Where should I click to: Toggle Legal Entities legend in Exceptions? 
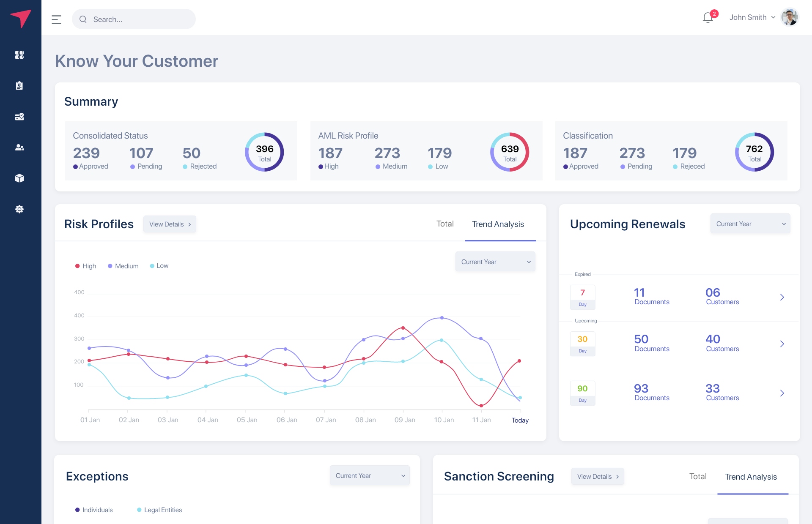(x=159, y=510)
